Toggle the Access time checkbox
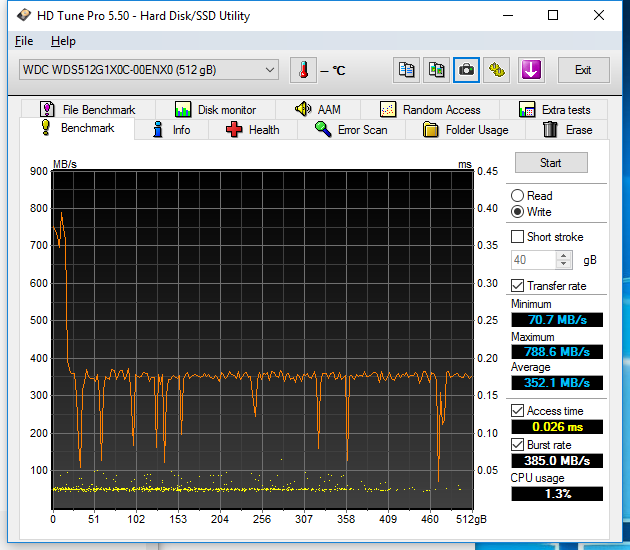Viewport: 630px width, 550px height. (x=517, y=411)
